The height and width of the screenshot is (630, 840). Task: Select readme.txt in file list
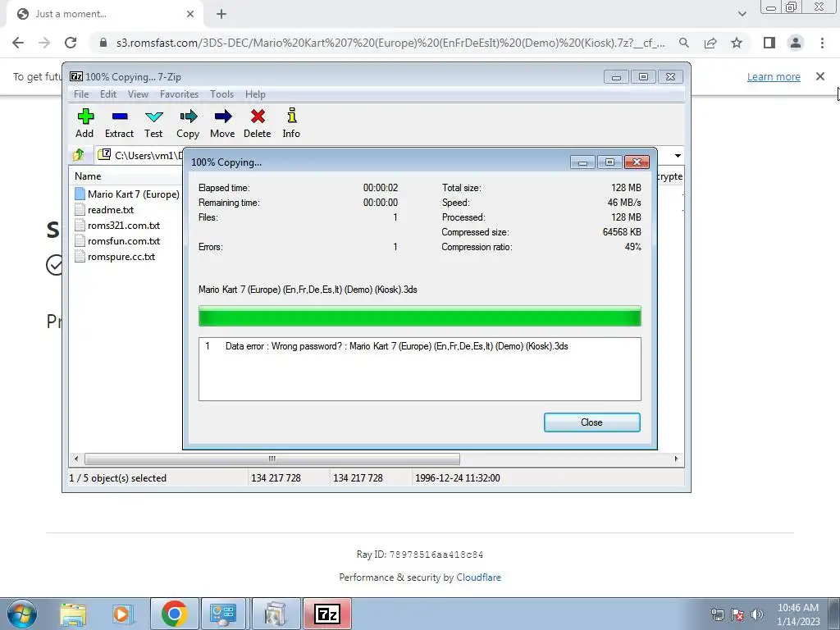tap(104, 210)
